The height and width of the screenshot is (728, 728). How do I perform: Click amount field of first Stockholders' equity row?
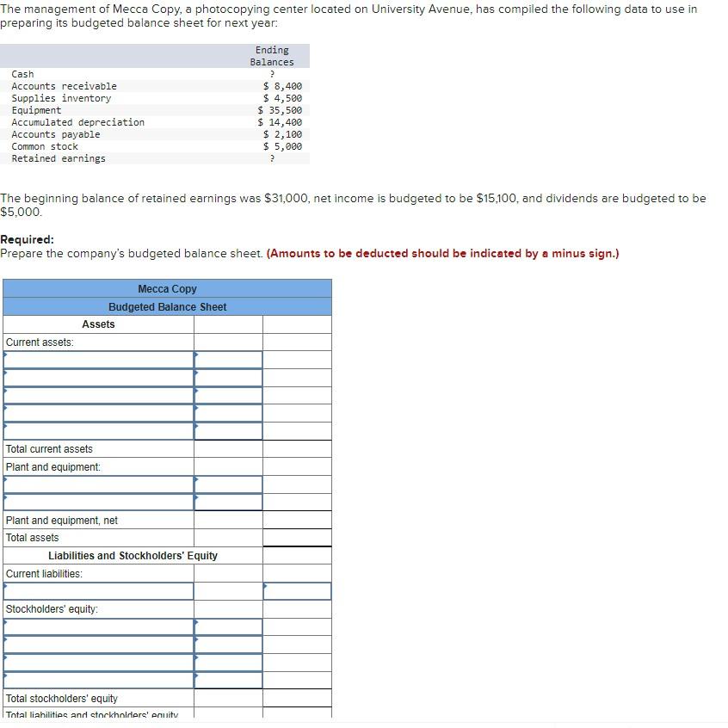(x=228, y=626)
